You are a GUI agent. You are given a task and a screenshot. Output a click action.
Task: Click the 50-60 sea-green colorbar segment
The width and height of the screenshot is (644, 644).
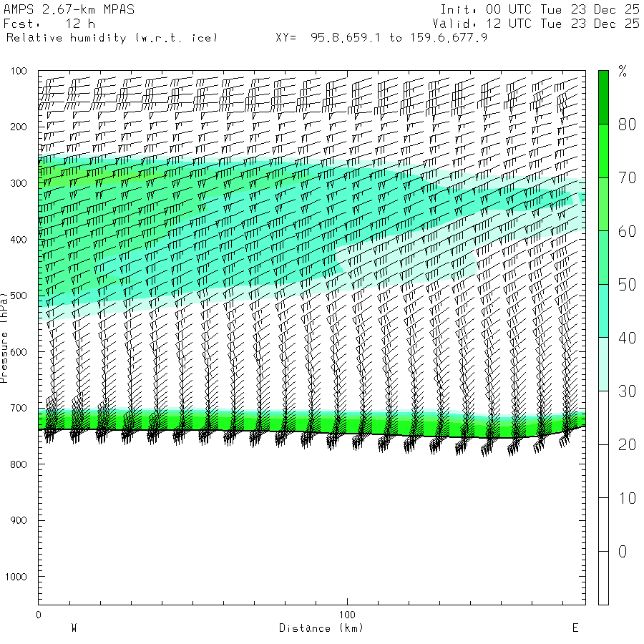click(603, 258)
